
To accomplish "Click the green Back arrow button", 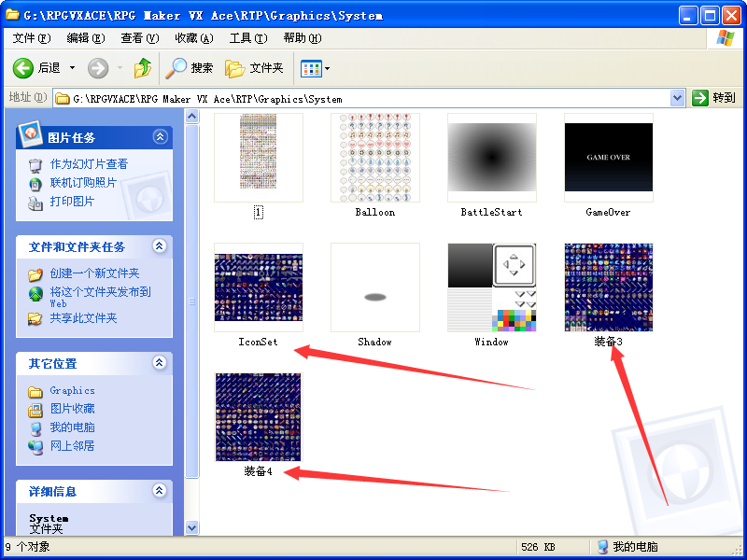I will pyautogui.click(x=22, y=68).
